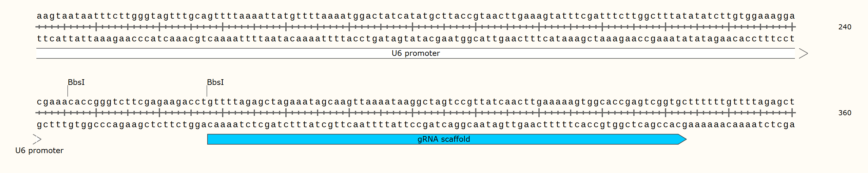Click the gRNA scaffold arrow tip
Viewport: 868px width, 173px height.
pyautogui.click(x=683, y=139)
